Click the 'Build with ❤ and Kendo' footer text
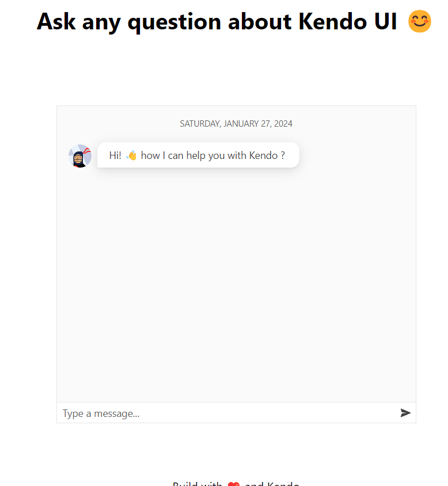The width and height of the screenshot is (448, 486). [236, 484]
